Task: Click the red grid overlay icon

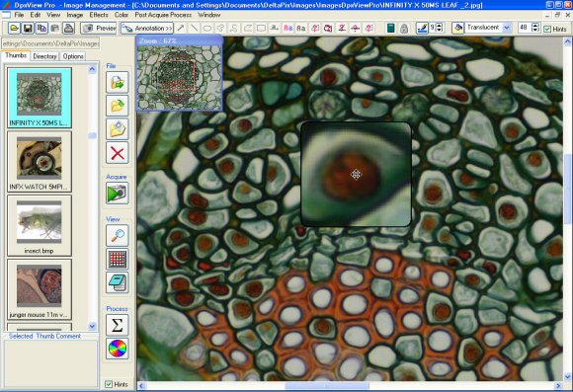Action: (118, 259)
